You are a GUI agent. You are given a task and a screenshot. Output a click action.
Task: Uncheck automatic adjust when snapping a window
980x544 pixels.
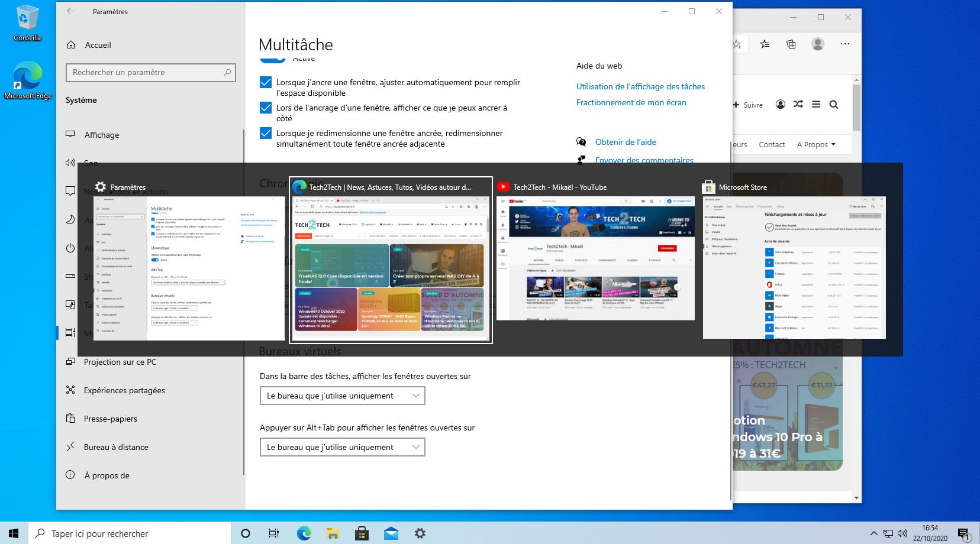point(266,82)
